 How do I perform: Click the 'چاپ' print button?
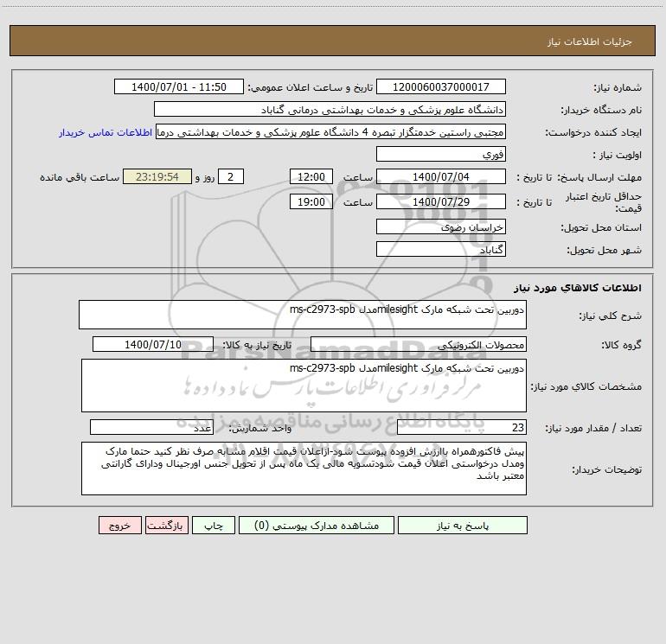pos(214,525)
